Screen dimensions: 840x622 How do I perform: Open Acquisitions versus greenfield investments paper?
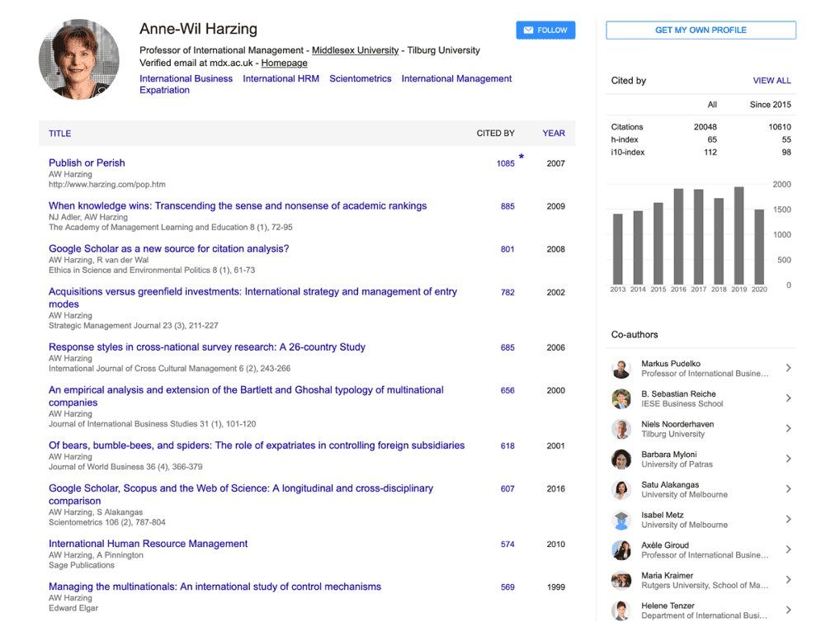[252, 297]
